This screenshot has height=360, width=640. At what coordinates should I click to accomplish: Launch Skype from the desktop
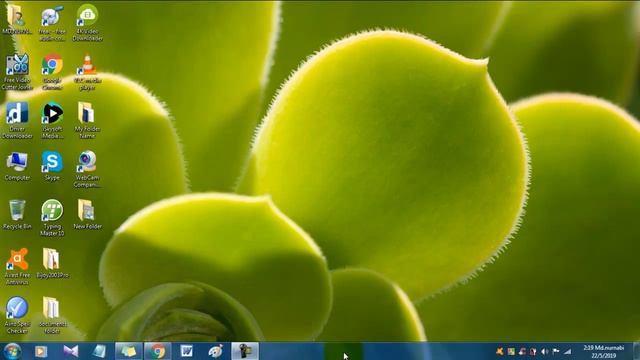tap(52, 166)
